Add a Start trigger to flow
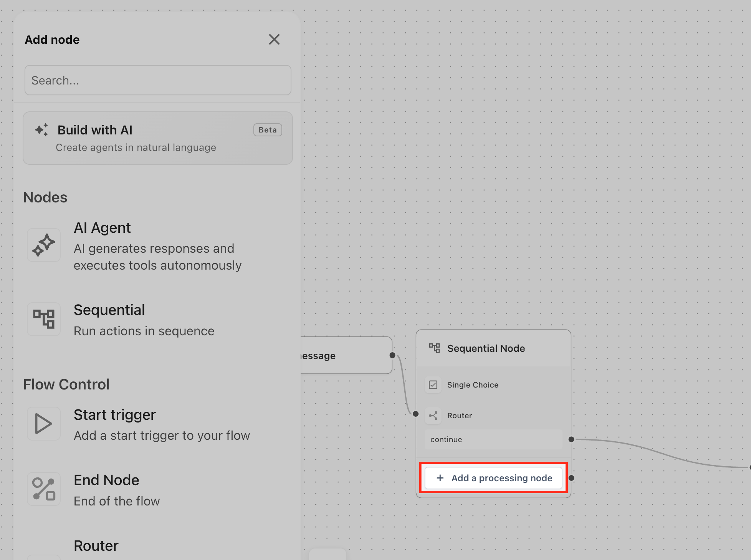 tap(161, 425)
